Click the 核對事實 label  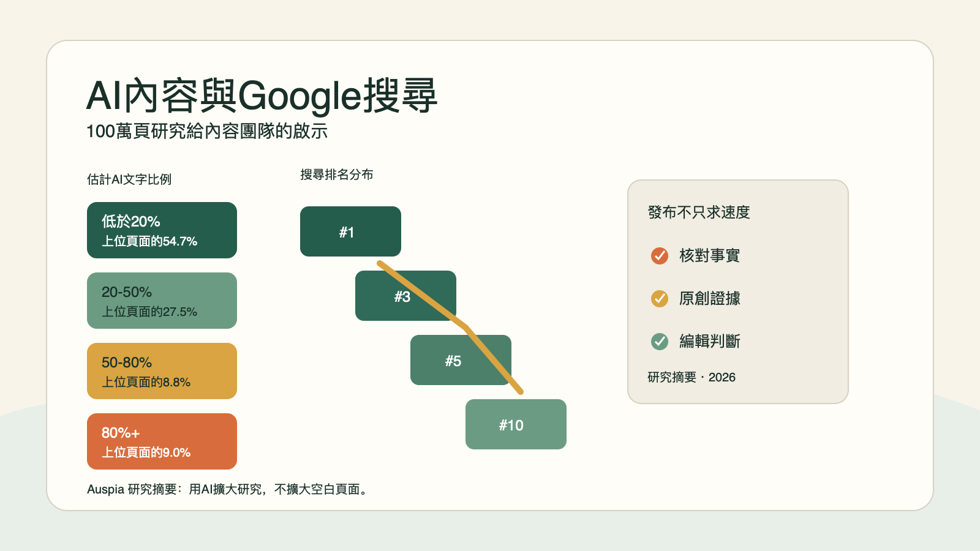[x=710, y=255]
